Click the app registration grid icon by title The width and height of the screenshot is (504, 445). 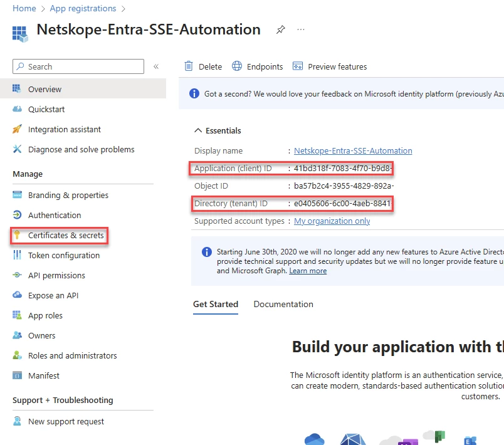pyautogui.click(x=20, y=33)
